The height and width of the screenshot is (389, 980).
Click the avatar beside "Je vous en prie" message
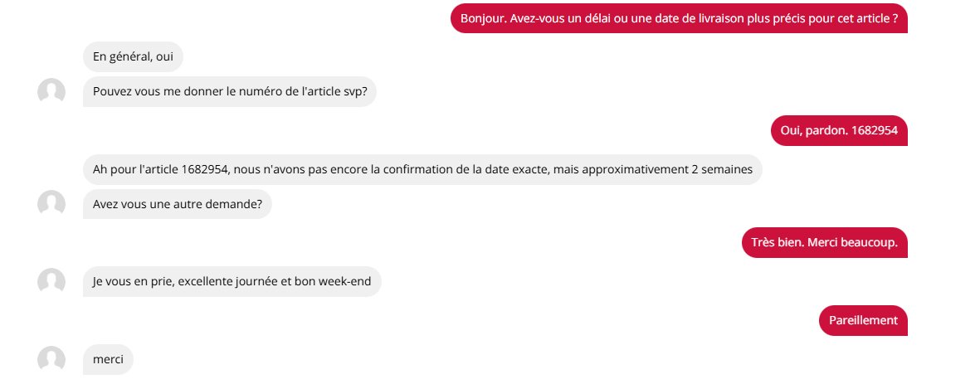(51, 281)
